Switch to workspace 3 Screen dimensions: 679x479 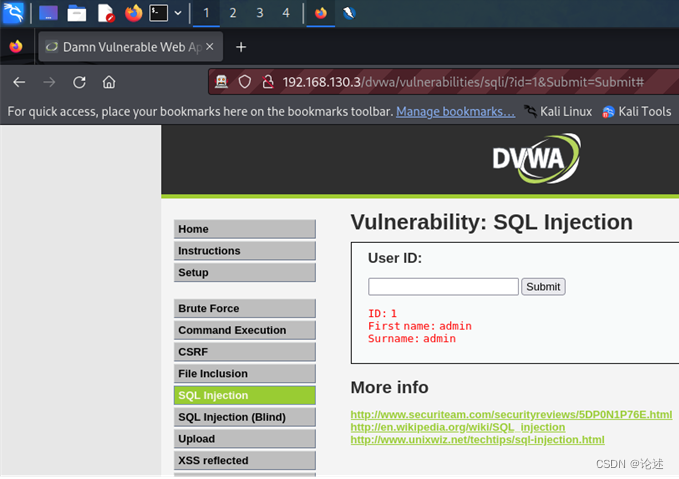[x=260, y=13]
